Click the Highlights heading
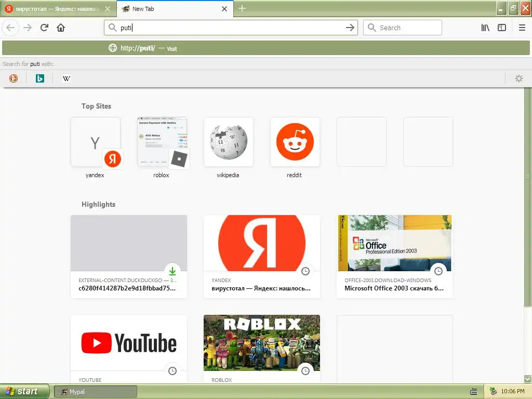Screen dimensions: 532x399 click(98, 204)
